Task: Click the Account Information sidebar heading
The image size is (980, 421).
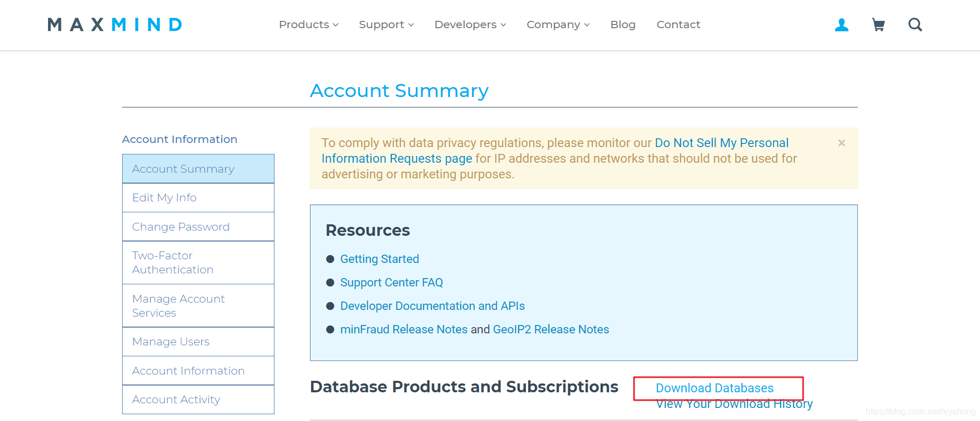Action: (x=180, y=139)
